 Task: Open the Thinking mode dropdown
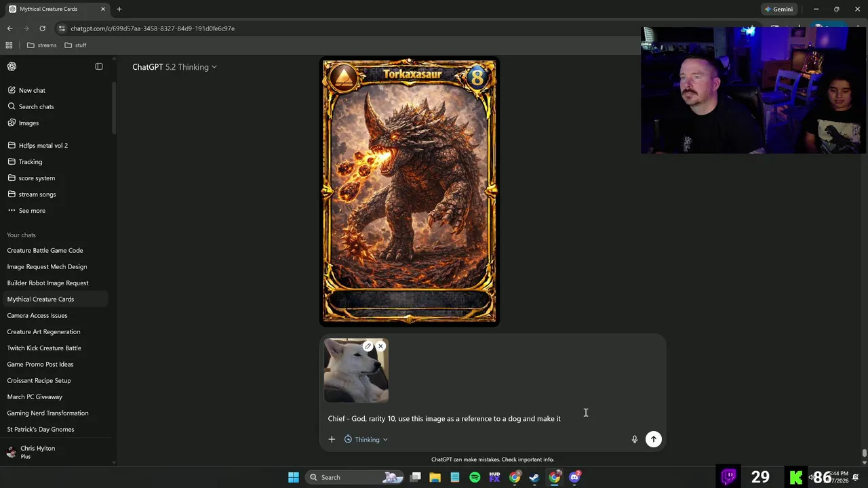click(x=366, y=439)
